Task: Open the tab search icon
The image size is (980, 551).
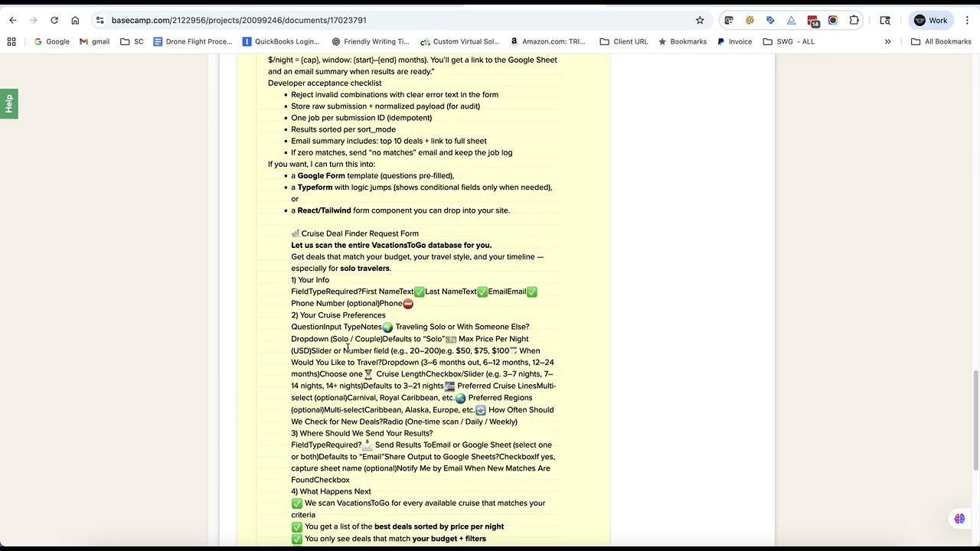Action: point(885,21)
